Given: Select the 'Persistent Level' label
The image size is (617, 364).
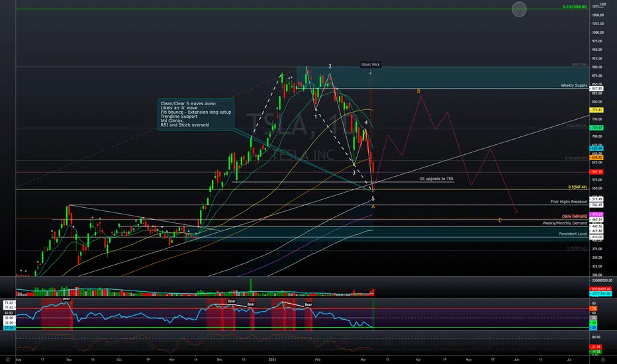Looking at the screenshot, I should click(x=573, y=234).
